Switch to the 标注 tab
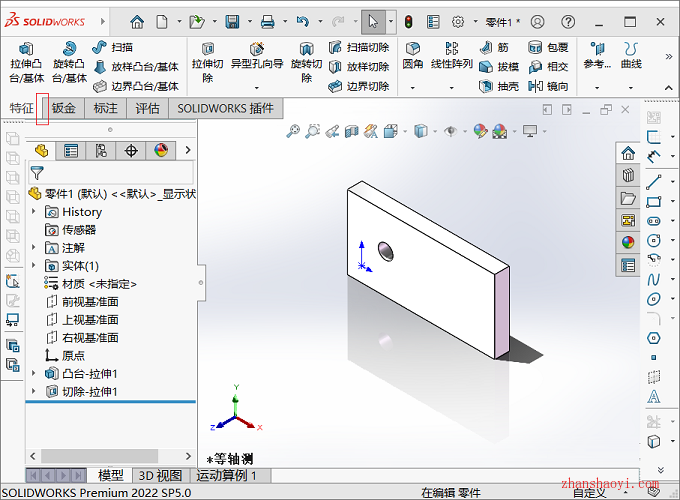This screenshot has width=680, height=500. 105,108
